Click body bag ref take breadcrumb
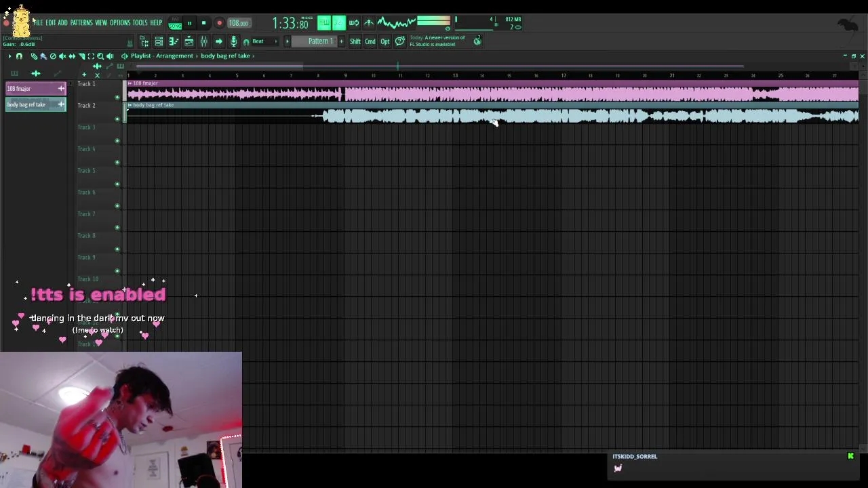This screenshot has height=488, width=868. [225, 56]
